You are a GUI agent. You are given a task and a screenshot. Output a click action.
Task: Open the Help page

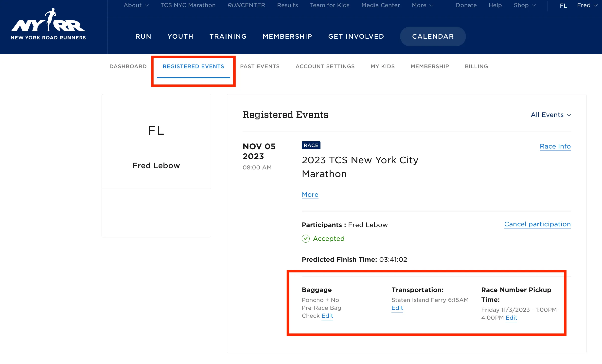pyautogui.click(x=495, y=5)
